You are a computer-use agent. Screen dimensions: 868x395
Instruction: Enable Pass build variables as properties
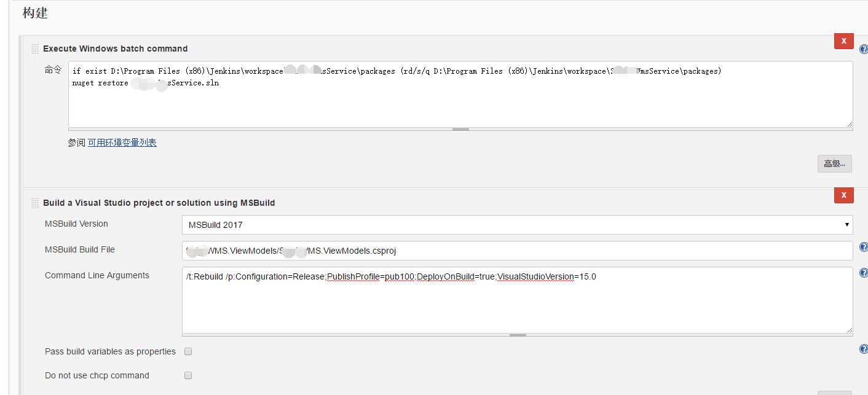189,351
